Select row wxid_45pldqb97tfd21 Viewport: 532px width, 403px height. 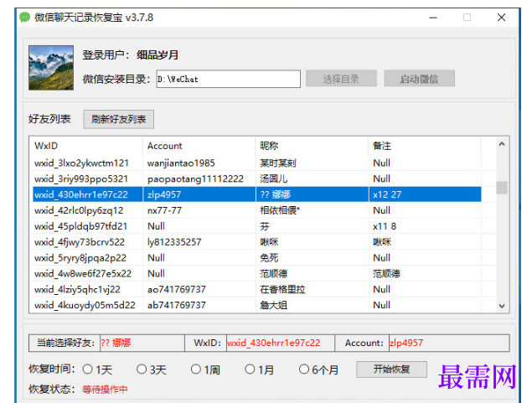pyautogui.click(x=257, y=226)
